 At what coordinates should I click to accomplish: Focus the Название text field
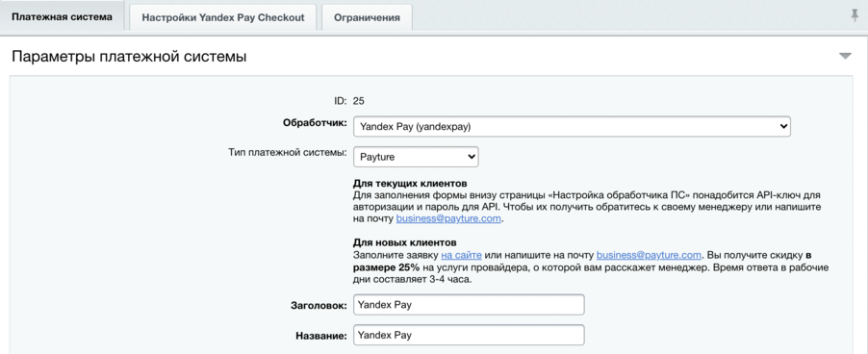tap(469, 335)
